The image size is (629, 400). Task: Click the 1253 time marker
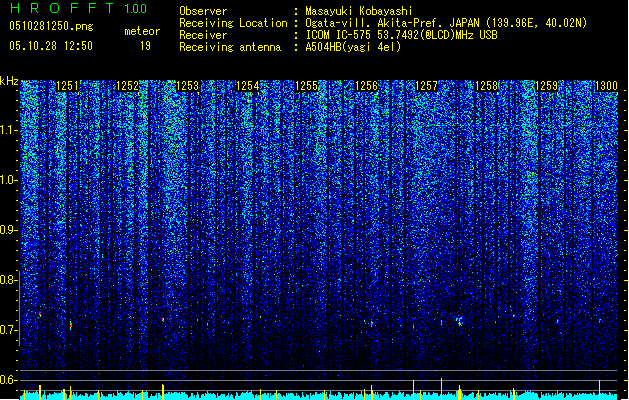click(187, 86)
